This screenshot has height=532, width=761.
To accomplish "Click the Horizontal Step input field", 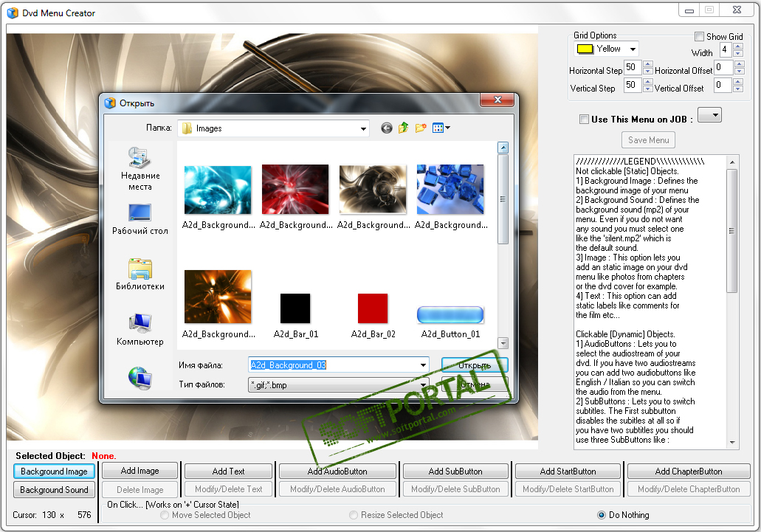I will click(x=633, y=67).
